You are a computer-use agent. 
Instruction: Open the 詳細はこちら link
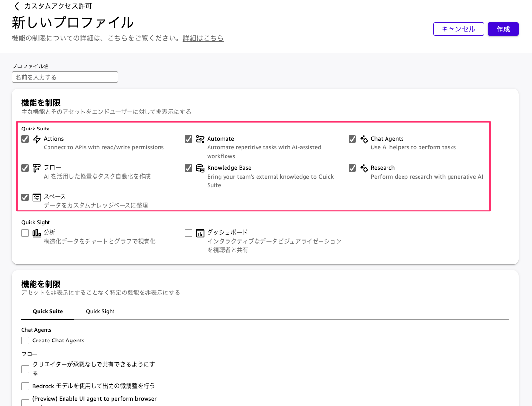pos(203,38)
